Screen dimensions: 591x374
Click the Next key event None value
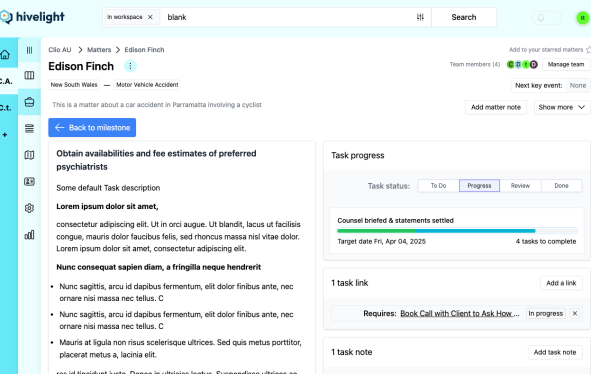coord(578,86)
